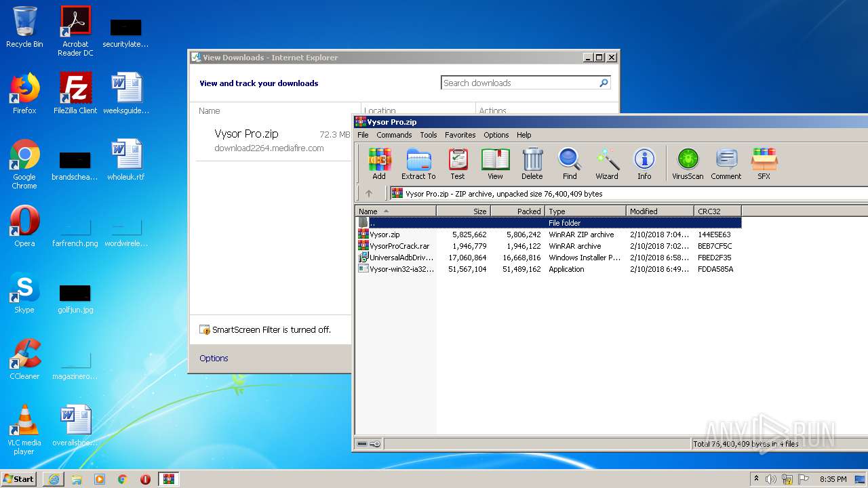Open FileZilla Client desktop shortcut
Image resolution: width=868 pixels, height=488 pixels.
point(75,94)
